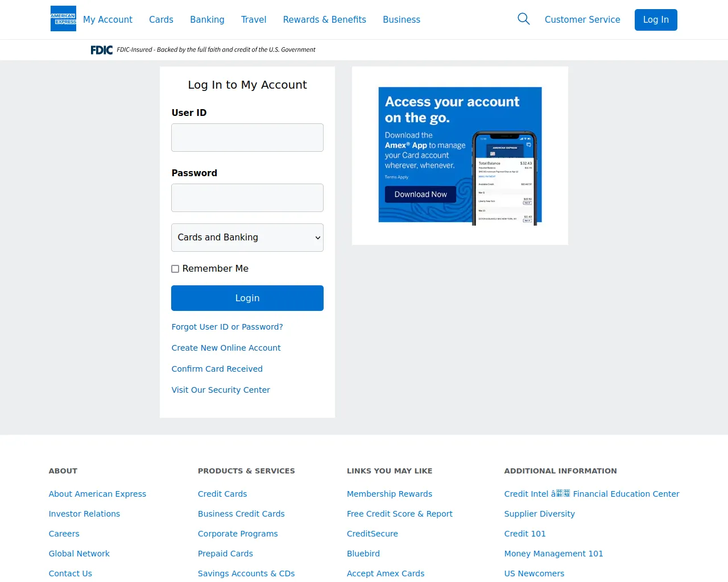Focus the Password field
728x582 pixels.
point(247,198)
